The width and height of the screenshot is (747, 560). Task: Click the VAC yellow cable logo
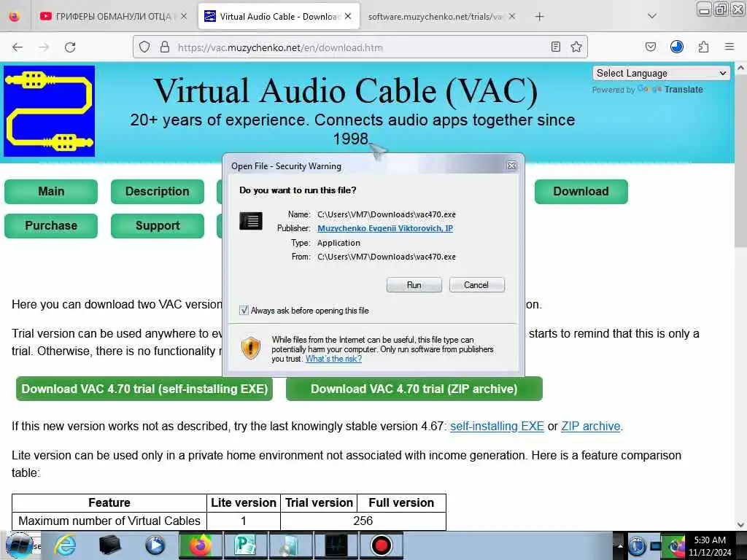[49, 111]
